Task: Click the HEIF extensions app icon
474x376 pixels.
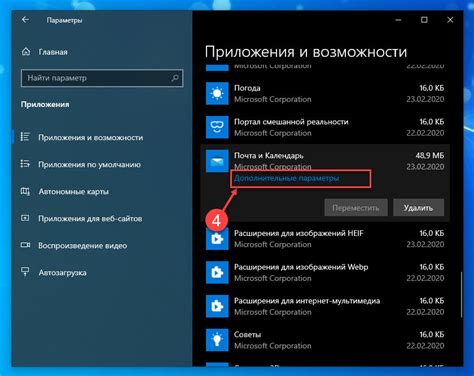Action: 217,239
